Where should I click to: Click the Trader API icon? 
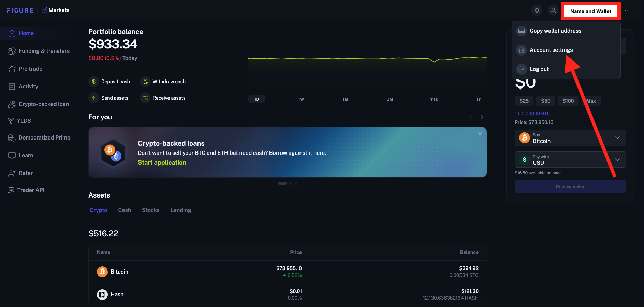[x=11, y=190]
